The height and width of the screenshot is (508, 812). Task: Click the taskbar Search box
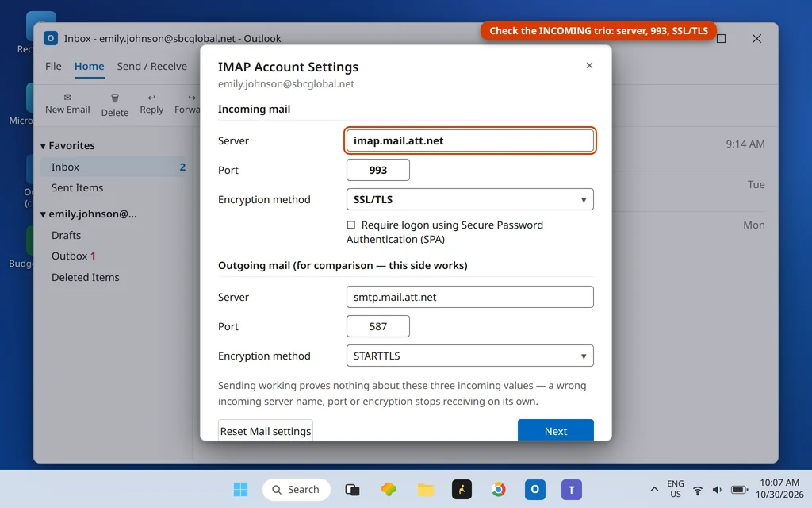coord(297,489)
